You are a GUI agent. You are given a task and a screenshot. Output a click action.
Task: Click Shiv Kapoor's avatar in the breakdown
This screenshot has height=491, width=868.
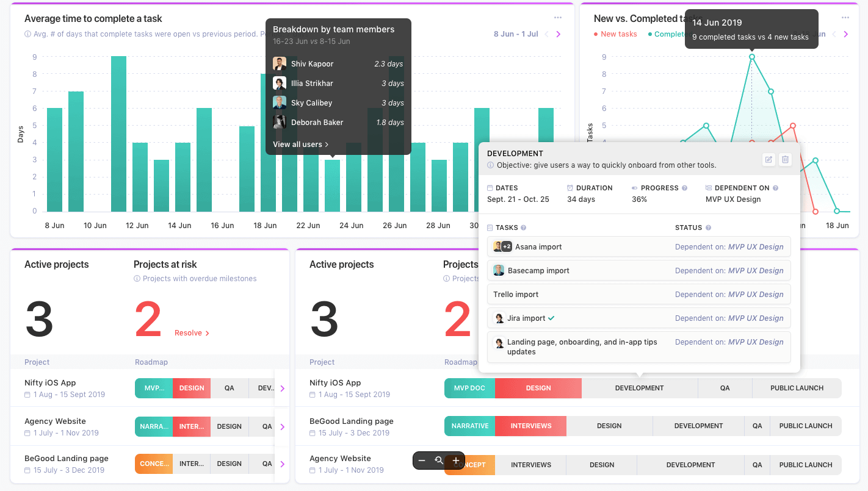coord(280,63)
